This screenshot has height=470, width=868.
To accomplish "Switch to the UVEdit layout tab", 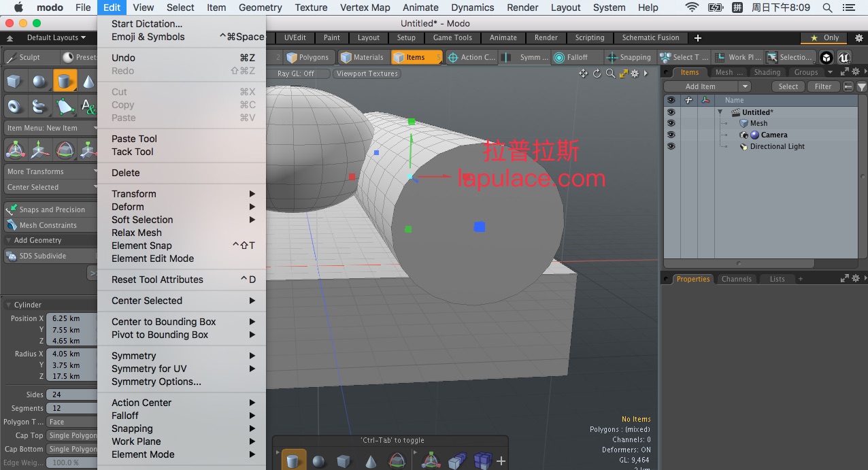I will [x=295, y=37].
